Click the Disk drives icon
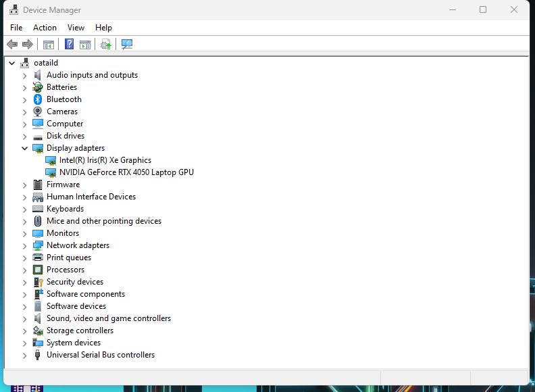 (38, 137)
